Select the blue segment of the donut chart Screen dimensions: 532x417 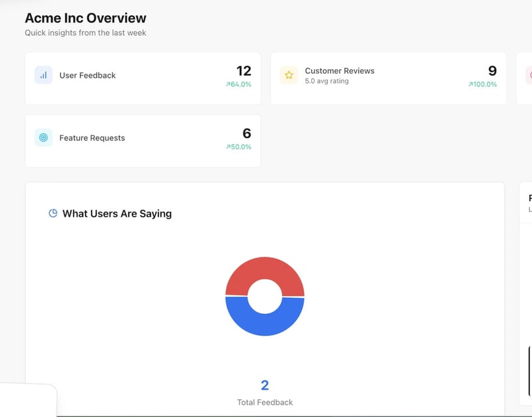click(x=265, y=324)
